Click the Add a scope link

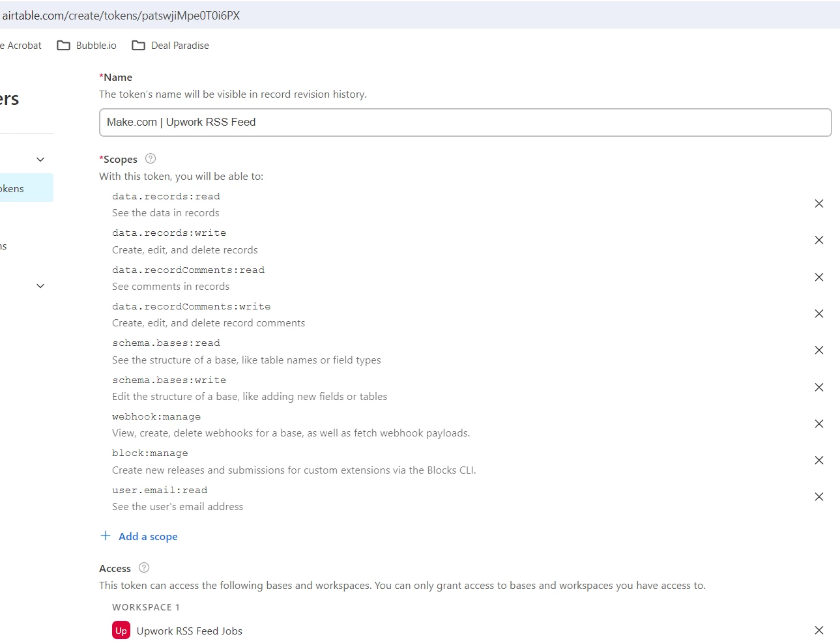coord(148,537)
